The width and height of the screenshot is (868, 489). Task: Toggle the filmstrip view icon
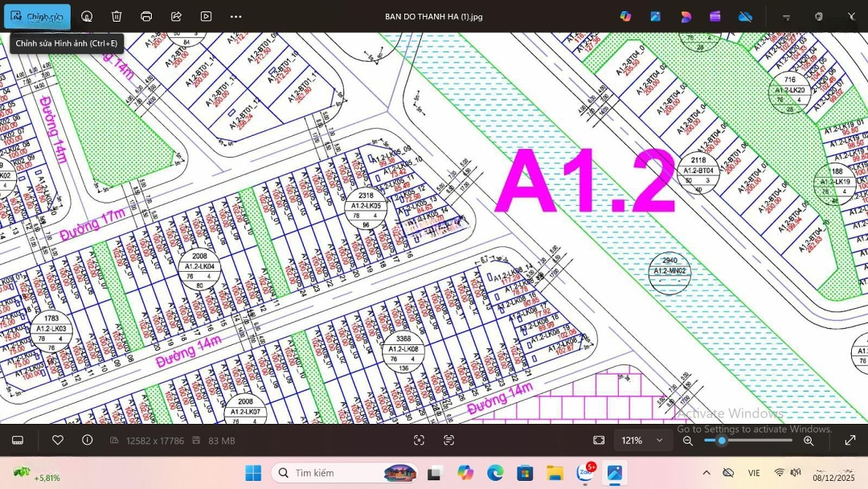click(18, 440)
